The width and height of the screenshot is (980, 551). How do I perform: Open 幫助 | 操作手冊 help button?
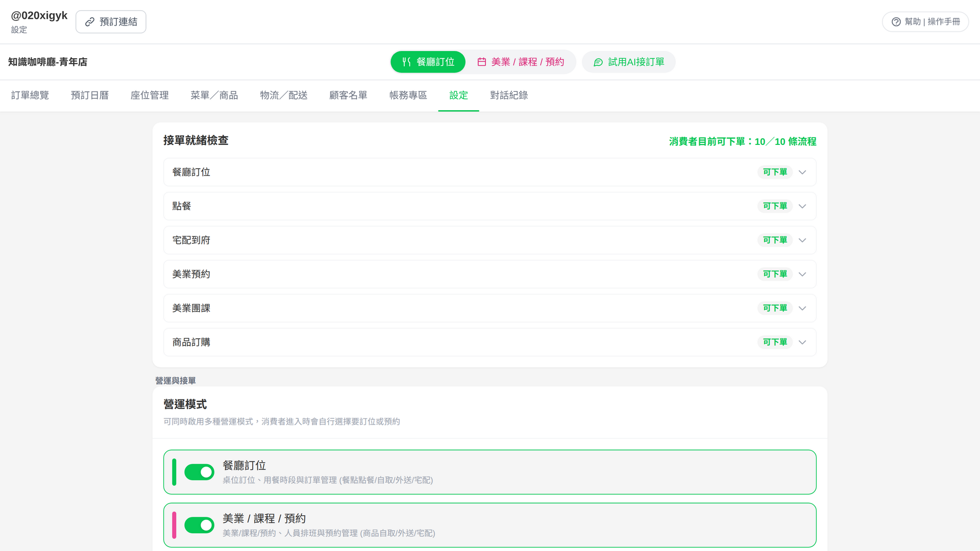(x=925, y=22)
